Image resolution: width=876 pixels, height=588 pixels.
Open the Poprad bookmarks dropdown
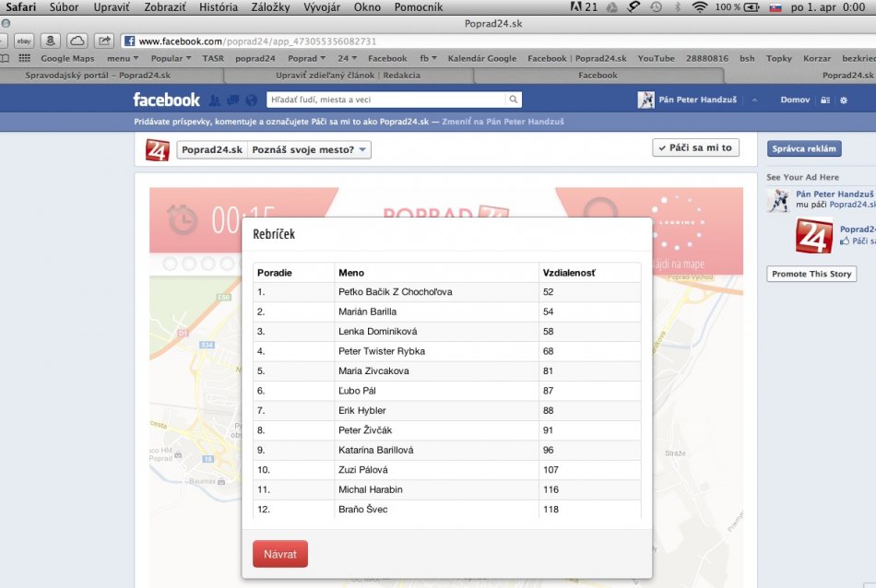[306, 58]
